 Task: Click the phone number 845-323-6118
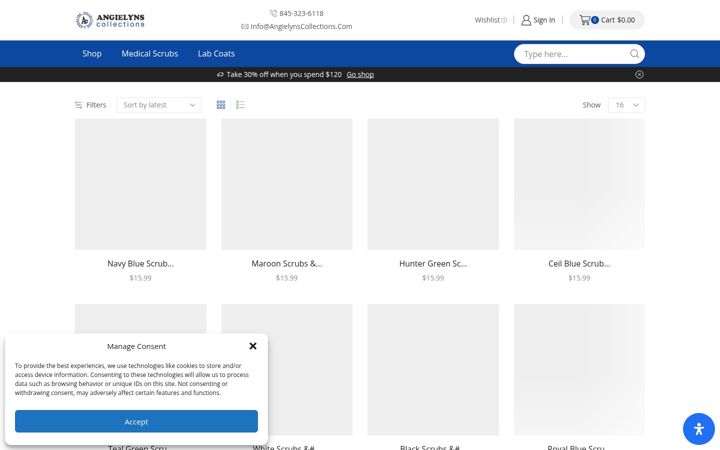tap(301, 13)
